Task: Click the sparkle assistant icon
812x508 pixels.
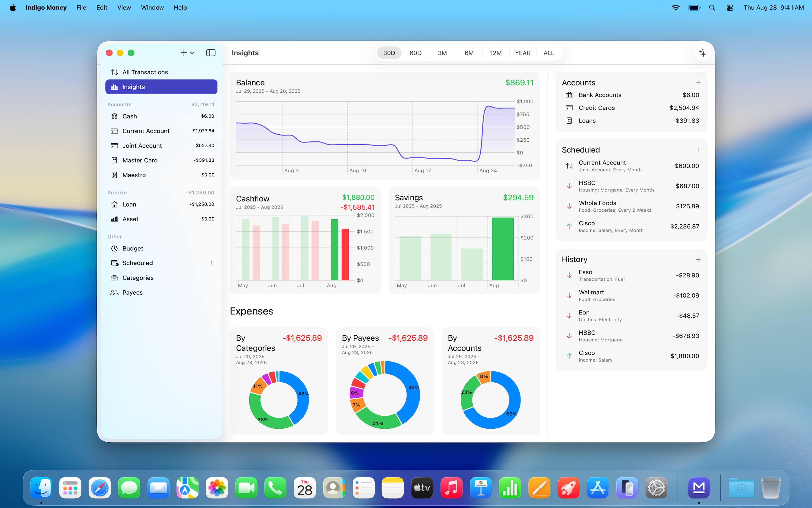Action: click(x=703, y=53)
